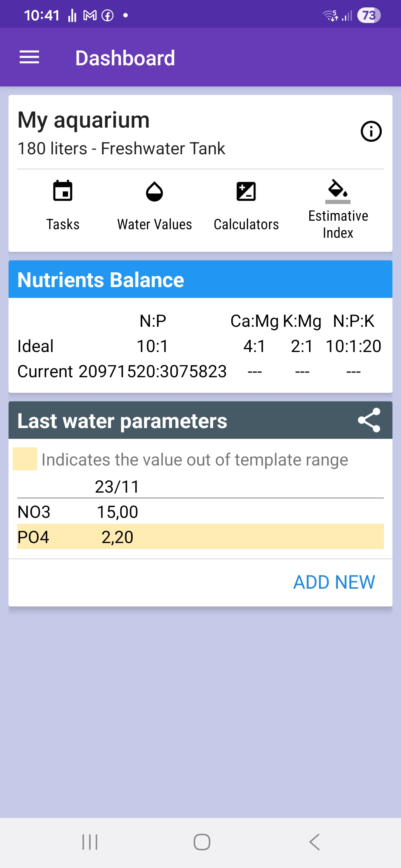The height and width of the screenshot is (868, 401).
Task: Open the Calculators icon
Action: [x=246, y=191]
